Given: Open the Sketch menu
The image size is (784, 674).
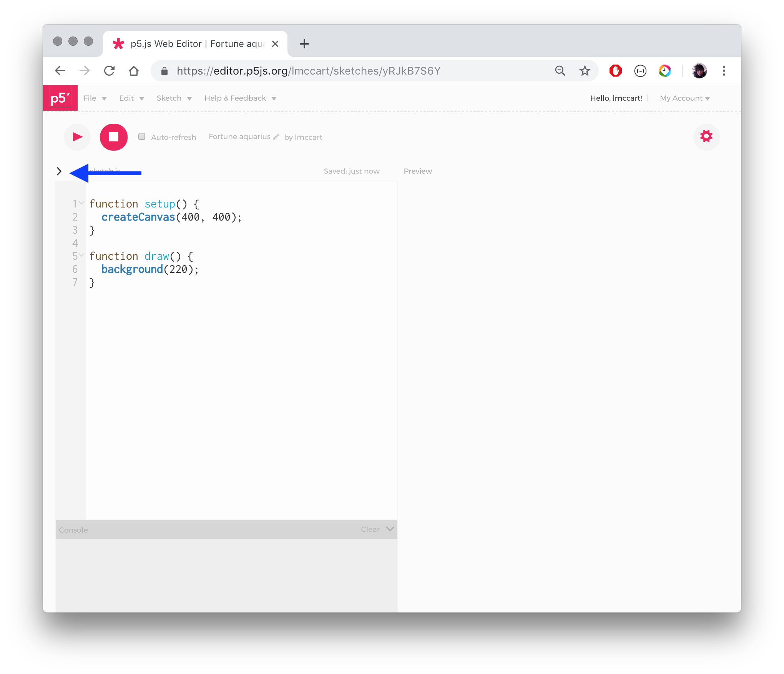Looking at the screenshot, I should [x=174, y=98].
